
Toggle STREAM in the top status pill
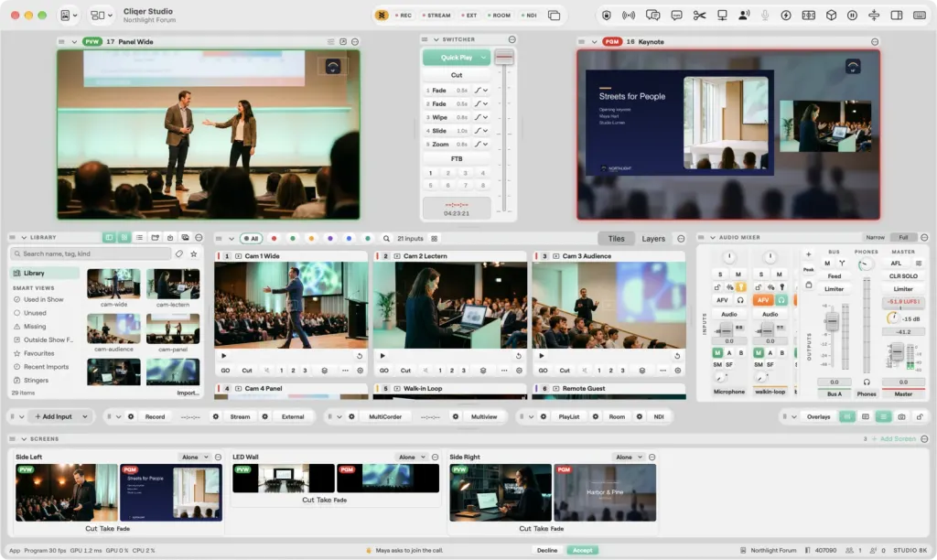pos(436,16)
